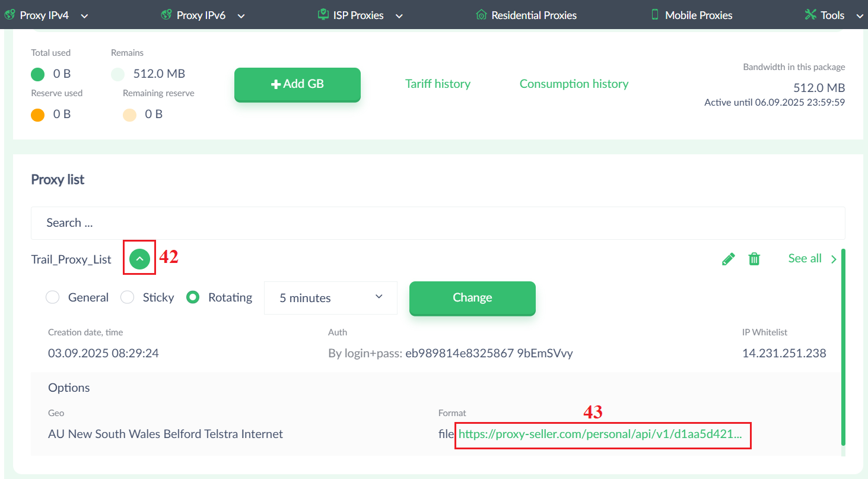
Task: Open the Tariff history tab
Action: [438, 84]
